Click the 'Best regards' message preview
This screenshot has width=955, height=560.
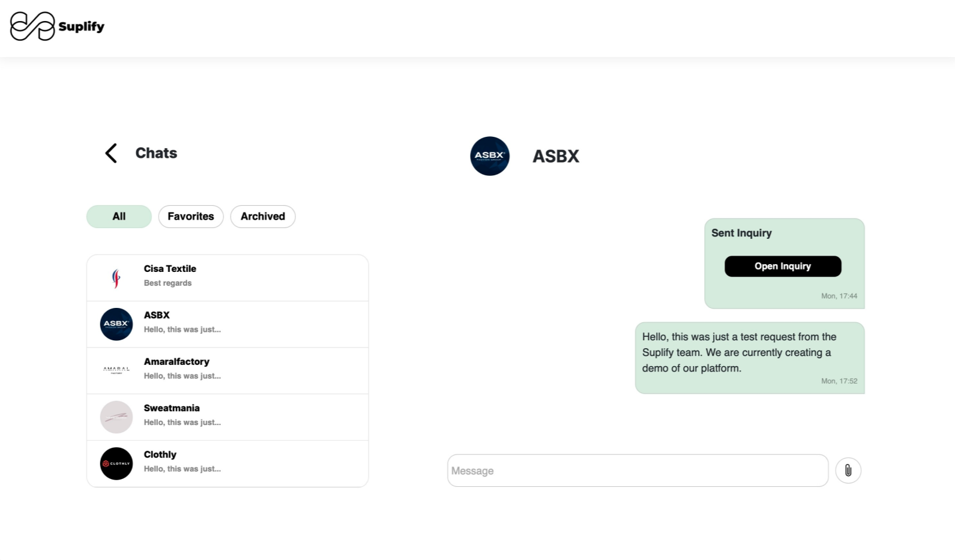[167, 283]
